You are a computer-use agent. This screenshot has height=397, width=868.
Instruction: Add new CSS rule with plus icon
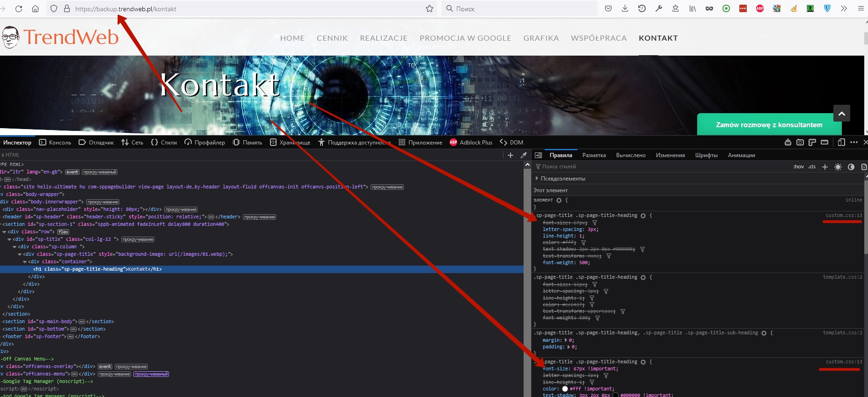click(825, 167)
